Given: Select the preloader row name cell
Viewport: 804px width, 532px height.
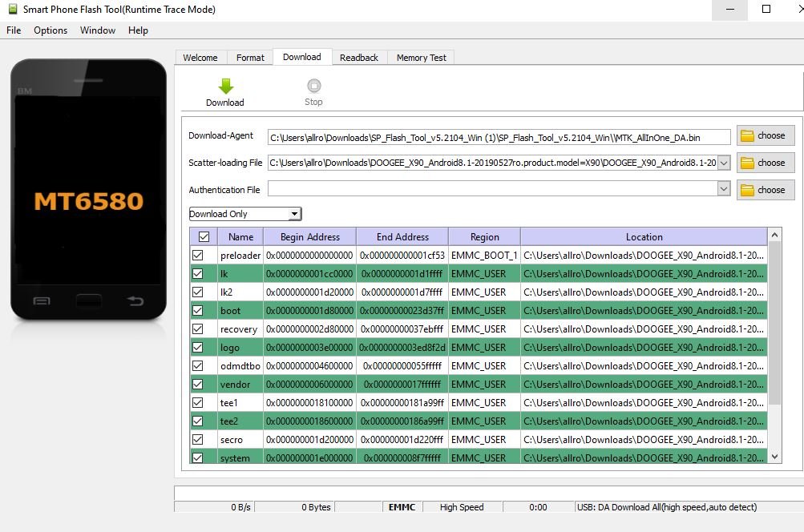Looking at the screenshot, I should [x=240, y=256].
